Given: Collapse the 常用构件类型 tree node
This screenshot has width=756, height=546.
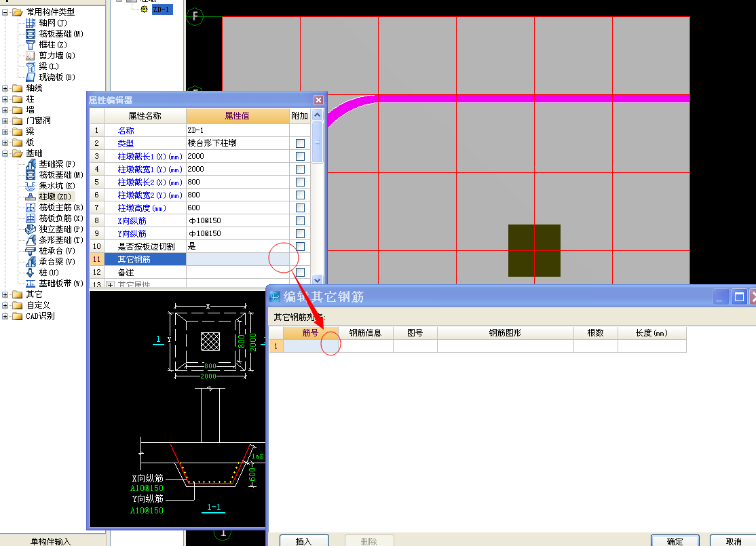Looking at the screenshot, I should point(5,12).
